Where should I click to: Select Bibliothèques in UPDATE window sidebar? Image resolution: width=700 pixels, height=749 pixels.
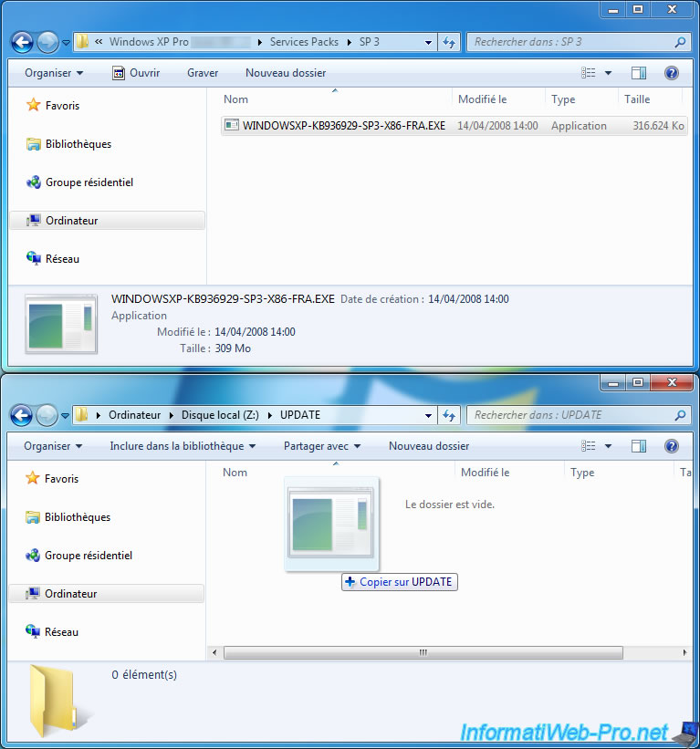click(x=68, y=517)
